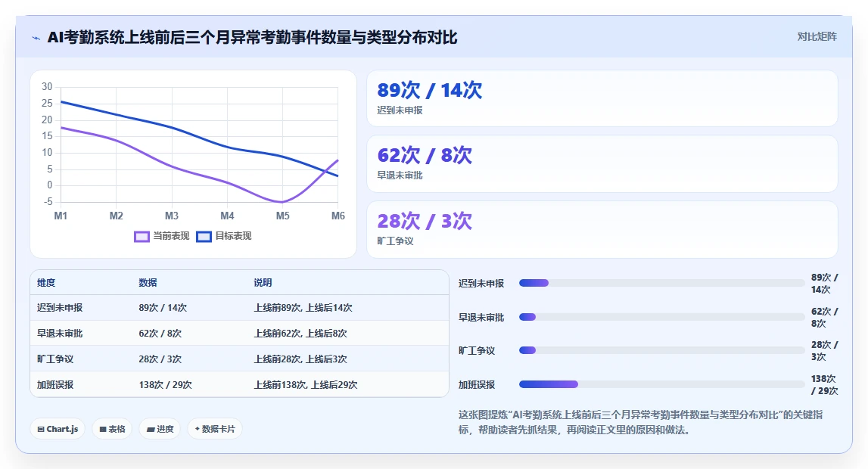Click the 数据卡片 tag chip
The width and height of the screenshot is (868, 469).
215,429
